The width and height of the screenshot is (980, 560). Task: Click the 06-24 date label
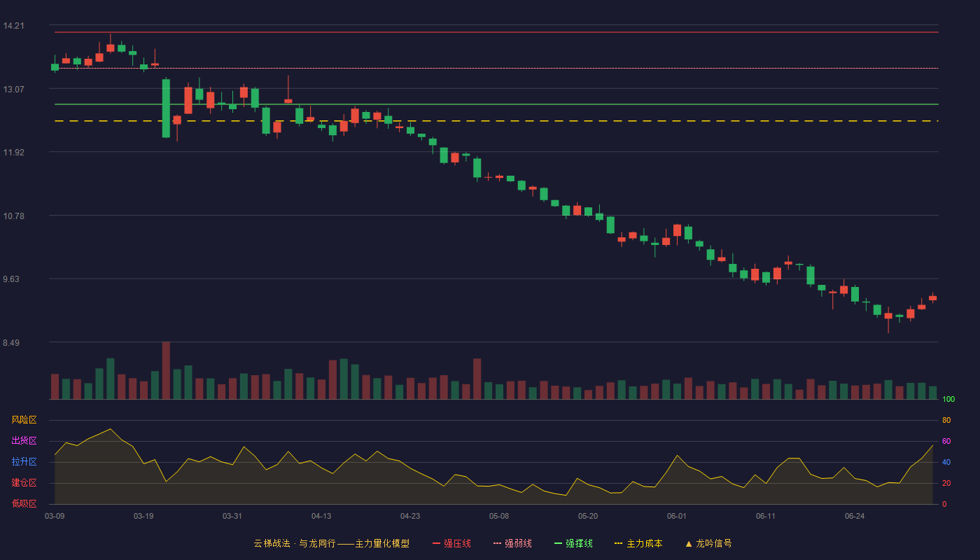click(x=855, y=516)
